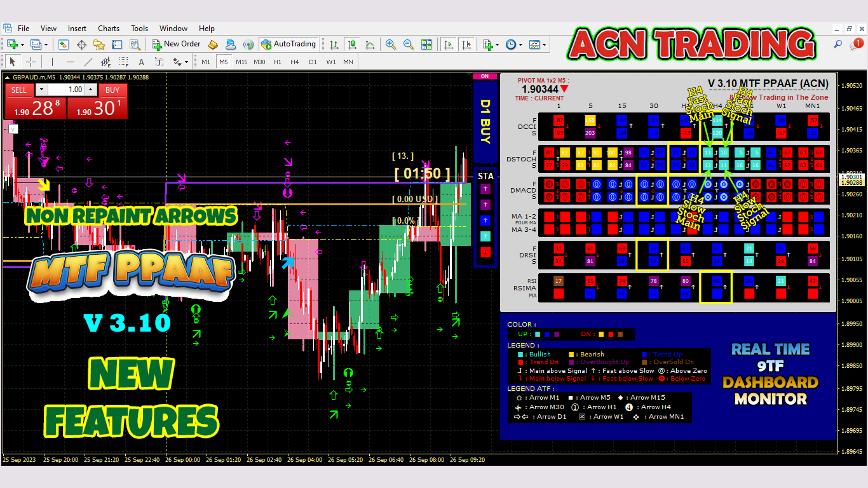Show the Market Watch window icon

coord(64,44)
